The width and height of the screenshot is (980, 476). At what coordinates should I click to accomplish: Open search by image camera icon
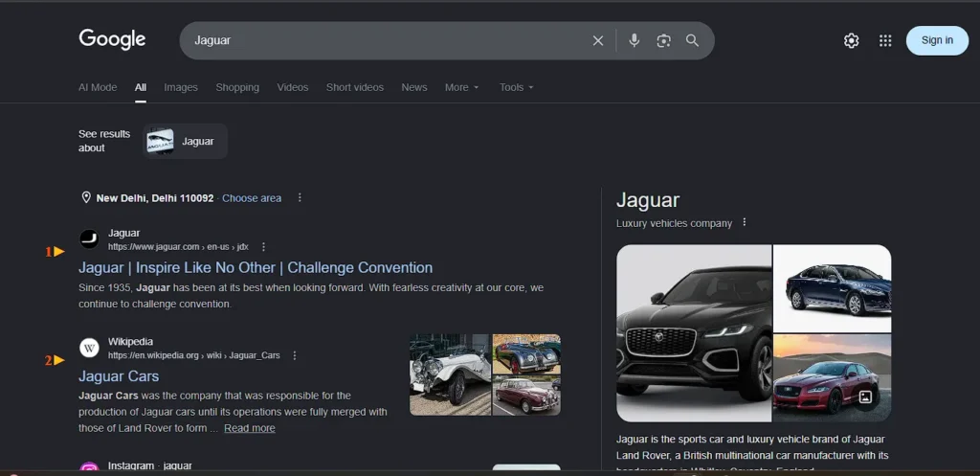(x=663, y=40)
